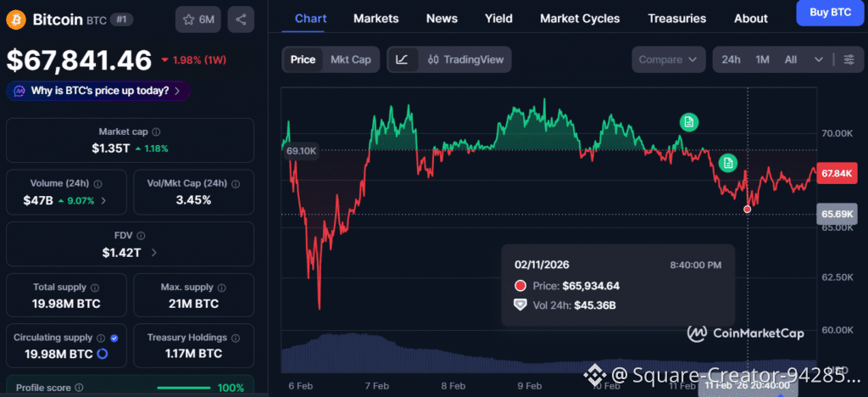868x397 pixels.
Task: Set chart range to 24h
Action: (731, 59)
